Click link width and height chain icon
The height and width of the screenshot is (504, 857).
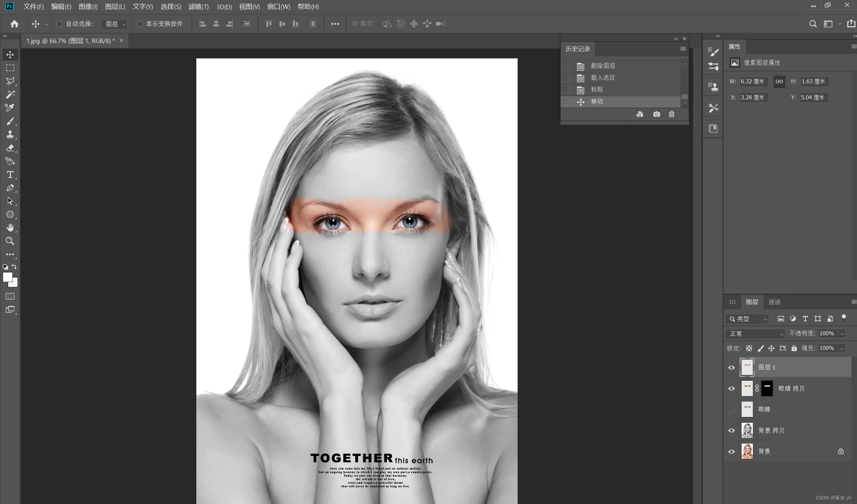779,81
